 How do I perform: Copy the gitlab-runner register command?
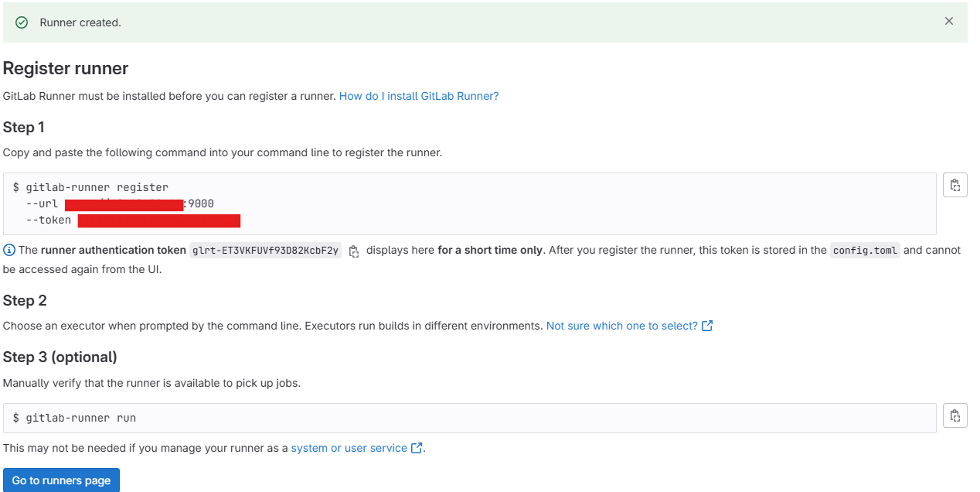coord(955,185)
